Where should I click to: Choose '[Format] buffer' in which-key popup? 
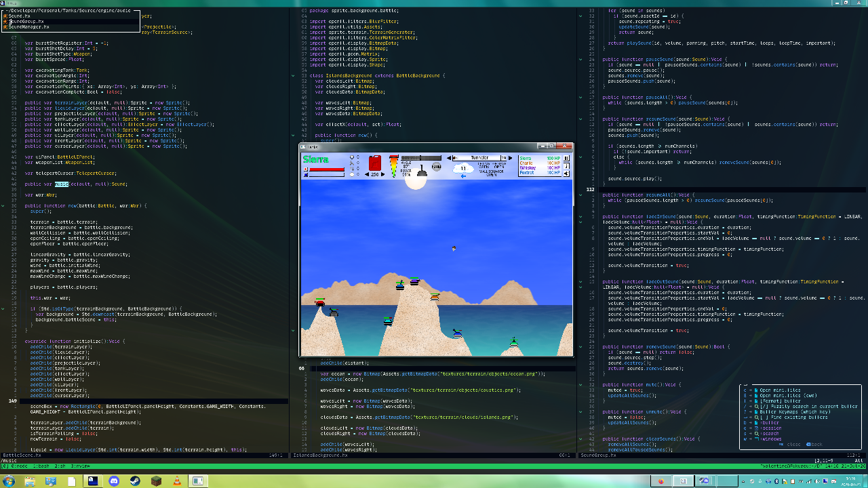pos(780,401)
